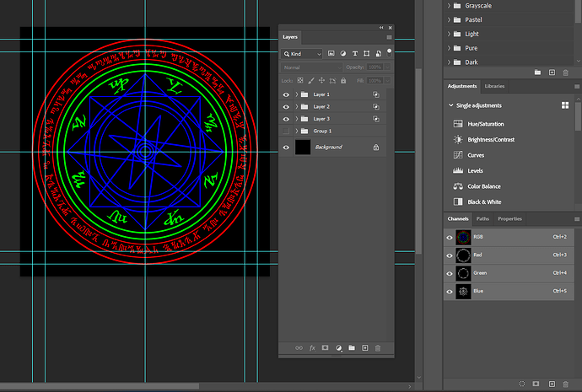Open the Layers panel menu

click(x=389, y=37)
